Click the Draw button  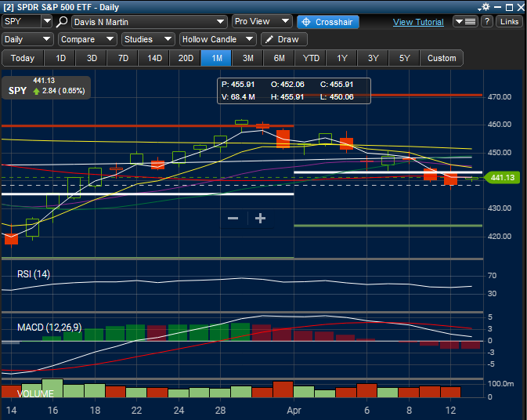tap(284, 39)
